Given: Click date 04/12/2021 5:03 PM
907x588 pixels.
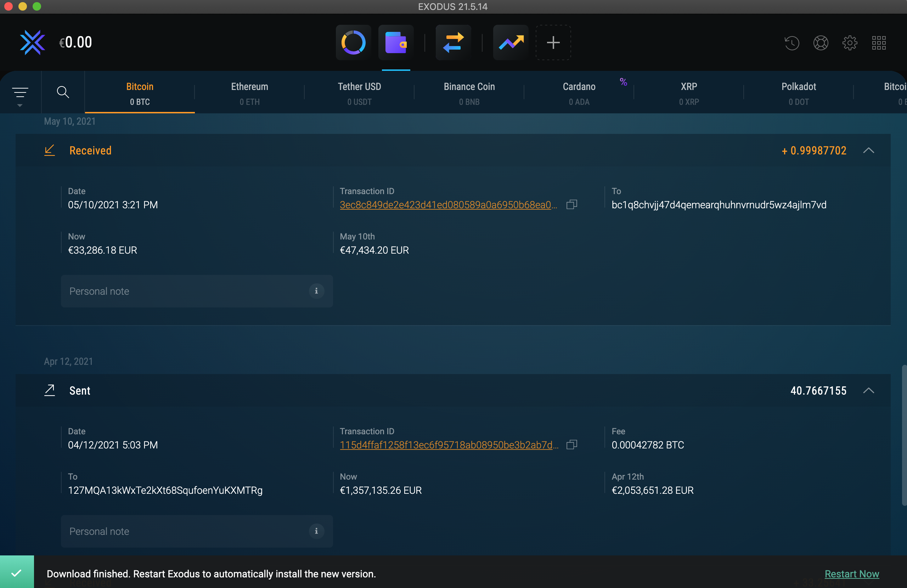Looking at the screenshot, I should pyautogui.click(x=113, y=445).
